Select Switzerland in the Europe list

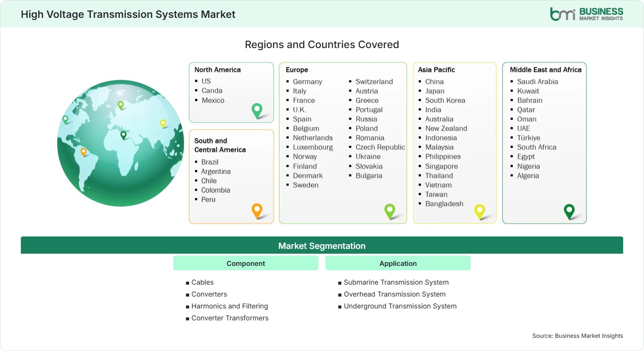pyautogui.click(x=374, y=82)
